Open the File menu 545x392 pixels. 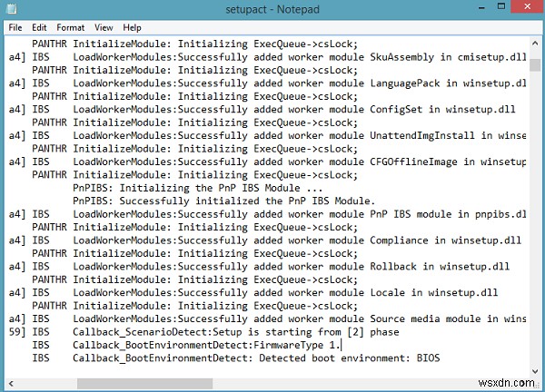click(x=15, y=27)
